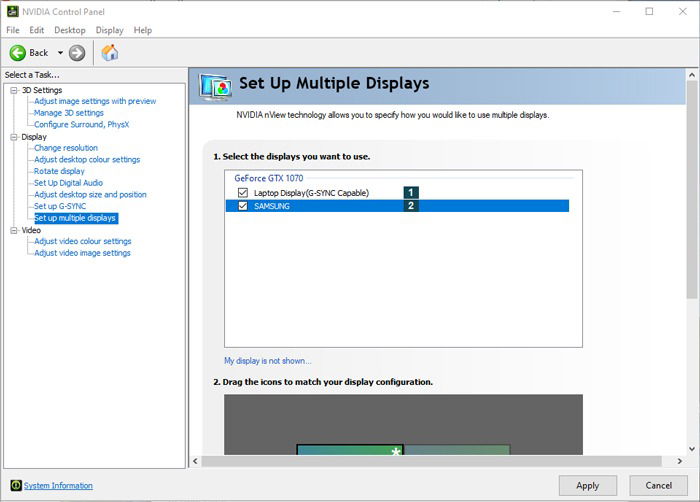This screenshot has height=502, width=700.
Task: Click the horizontal scrollbar thumb
Action: point(431,461)
